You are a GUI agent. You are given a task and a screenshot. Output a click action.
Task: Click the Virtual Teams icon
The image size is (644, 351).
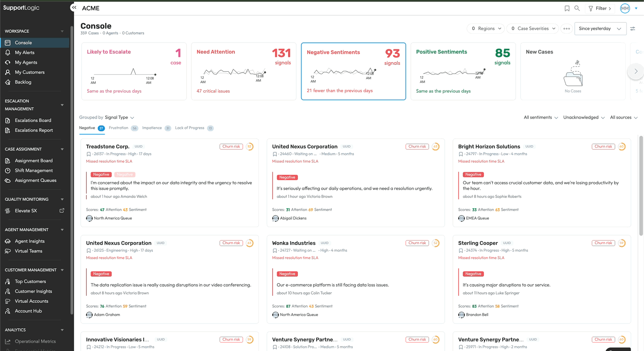click(7, 251)
